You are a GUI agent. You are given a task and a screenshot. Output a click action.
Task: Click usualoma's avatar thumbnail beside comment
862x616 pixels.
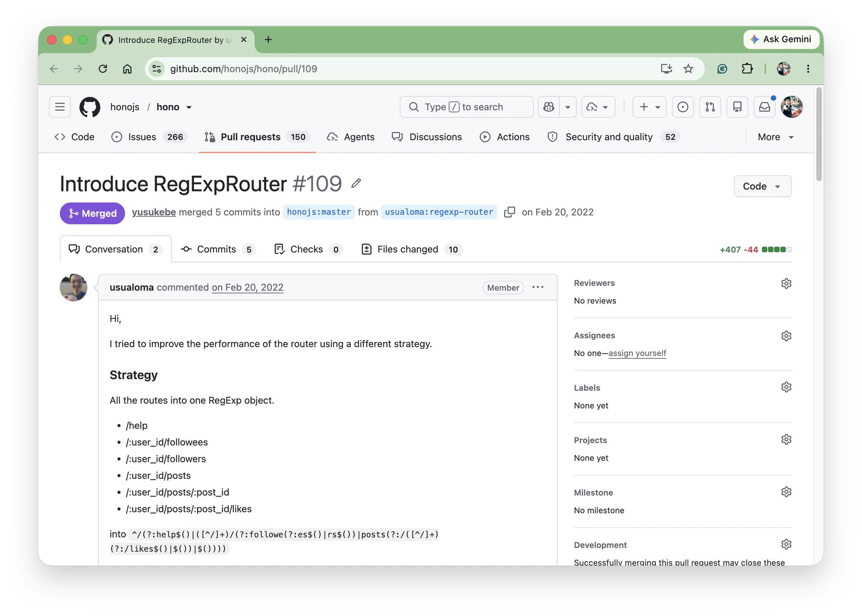pyautogui.click(x=74, y=287)
